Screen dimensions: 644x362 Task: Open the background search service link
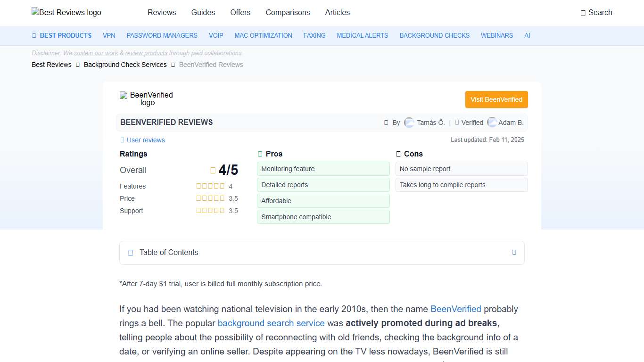[271, 323]
